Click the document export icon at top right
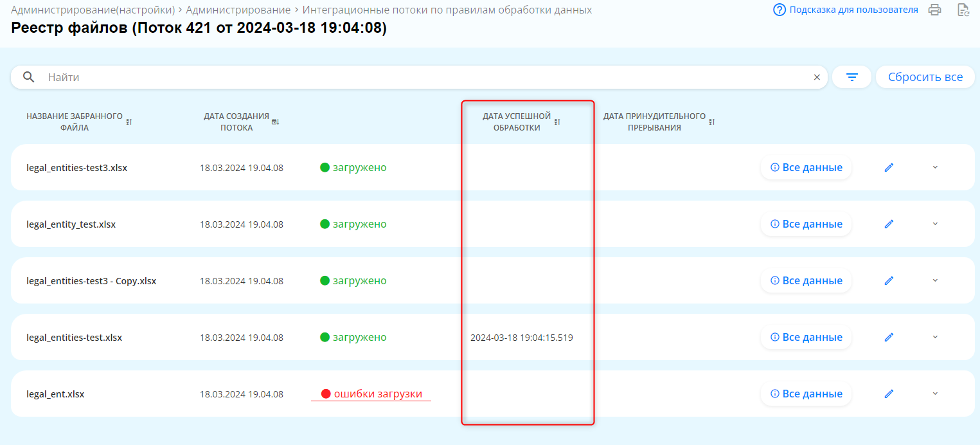The height and width of the screenshot is (445, 980). pyautogui.click(x=963, y=10)
